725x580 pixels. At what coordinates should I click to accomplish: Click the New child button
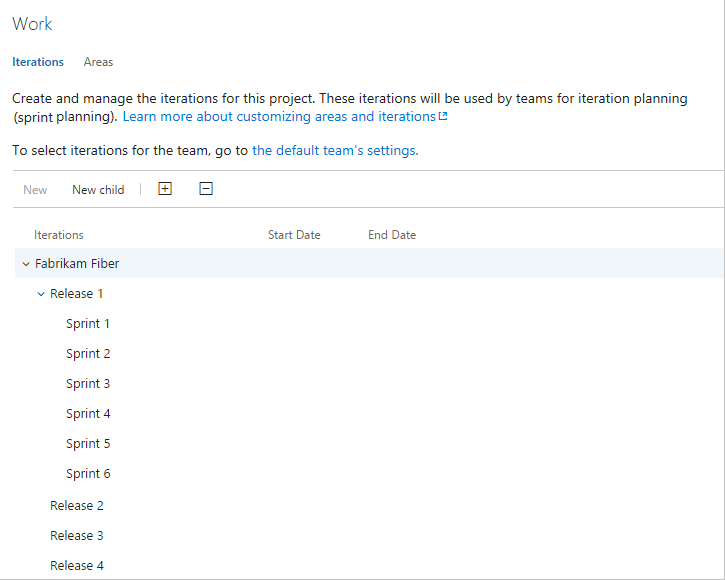click(98, 190)
